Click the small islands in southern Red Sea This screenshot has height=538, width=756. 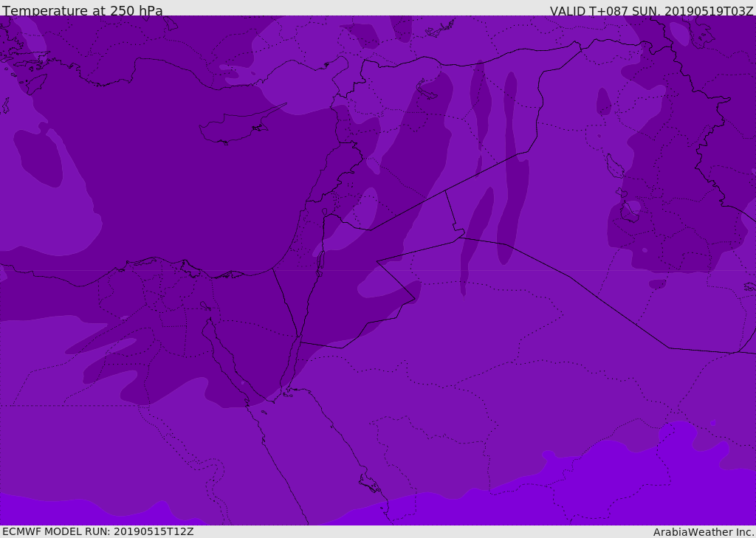pyautogui.click(x=369, y=483)
